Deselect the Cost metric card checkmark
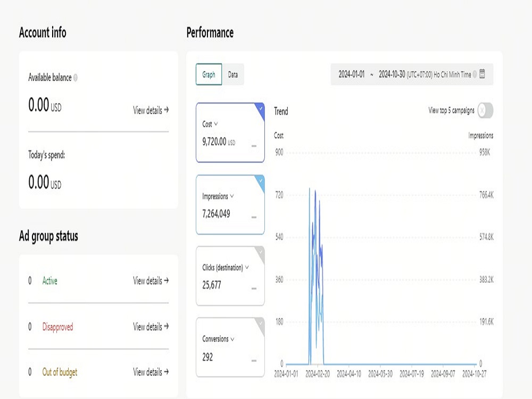The width and height of the screenshot is (532, 399). 261,109
